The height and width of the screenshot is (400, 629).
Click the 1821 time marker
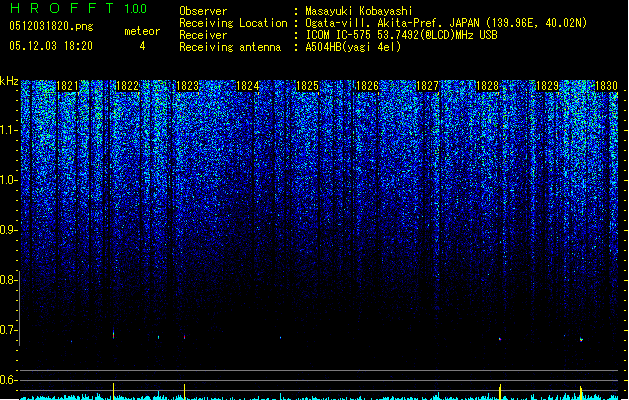(67, 86)
